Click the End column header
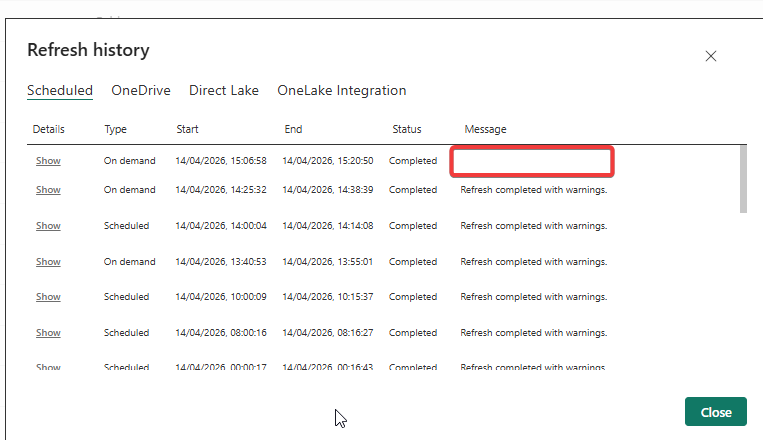The image size is (763, 440). pos(293,129)
